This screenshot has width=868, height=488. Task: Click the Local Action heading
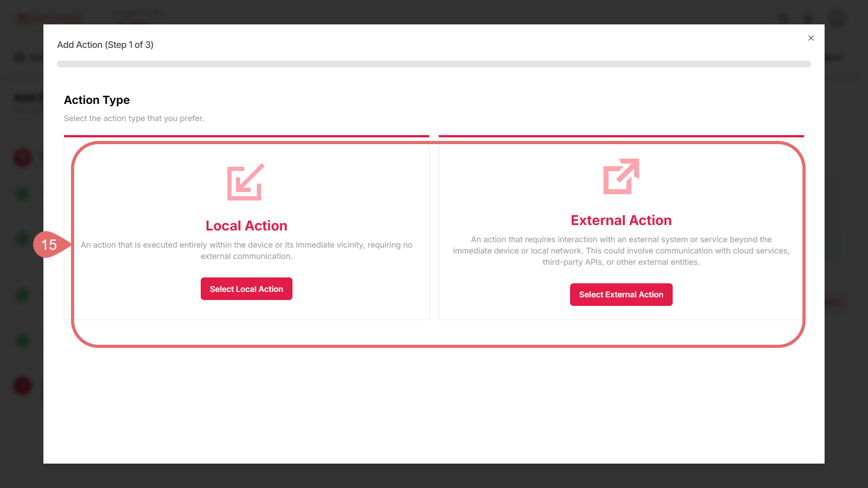246,225
